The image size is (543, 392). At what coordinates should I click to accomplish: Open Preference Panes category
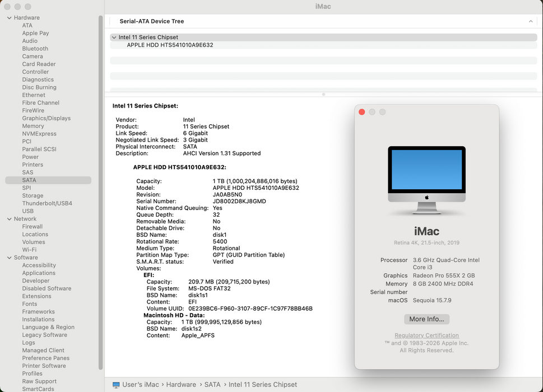point(46,358)
